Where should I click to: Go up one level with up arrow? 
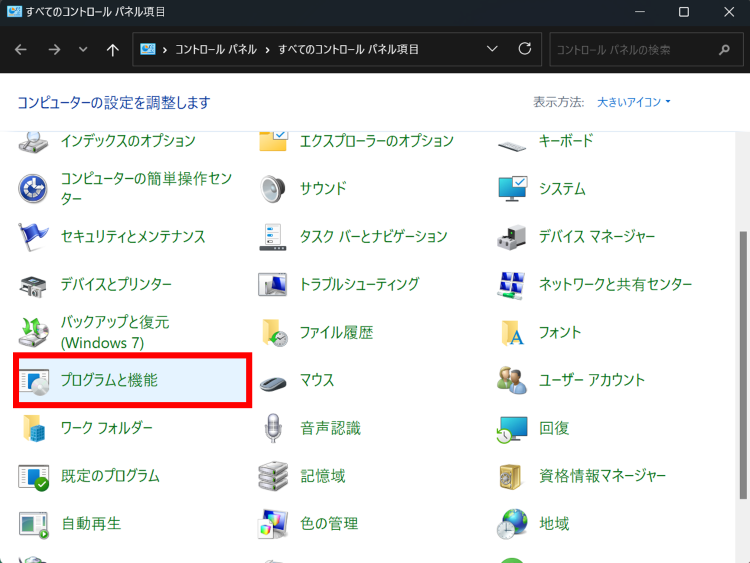pyautogui.click(x=112, y=49)
